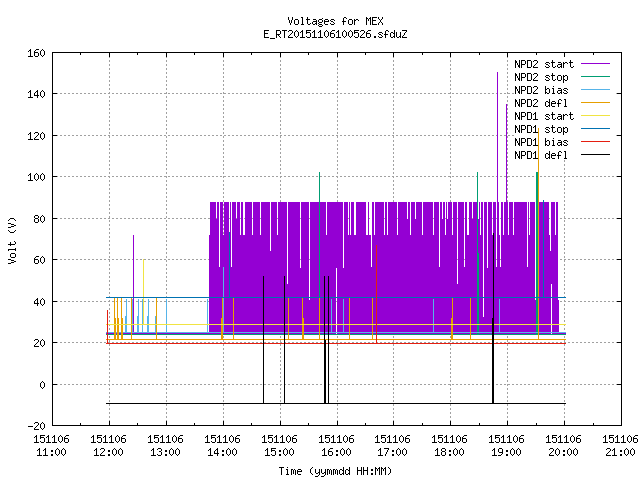The width and height of the screenshot is (640, 480).
Task: Click the yellow spike reaching 60 V
Action: click(143, 278)
